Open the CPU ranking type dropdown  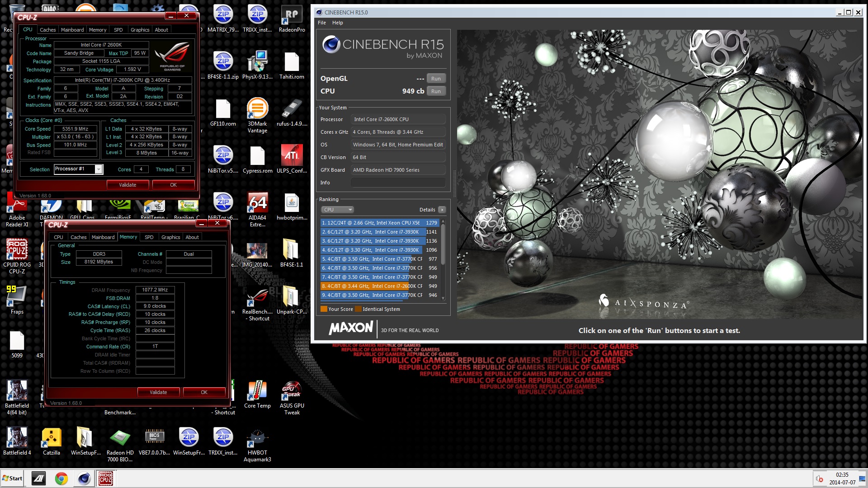coord(337,210)
